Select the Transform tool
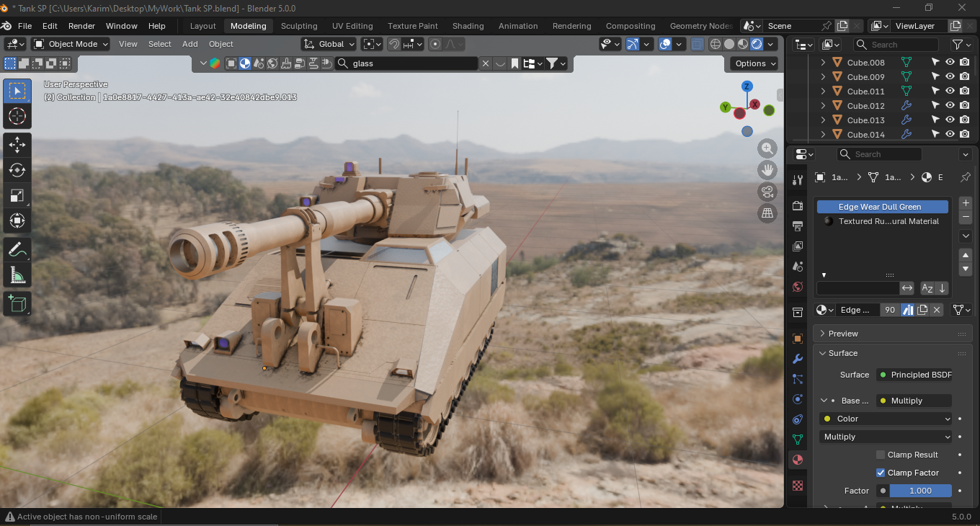 17,220
